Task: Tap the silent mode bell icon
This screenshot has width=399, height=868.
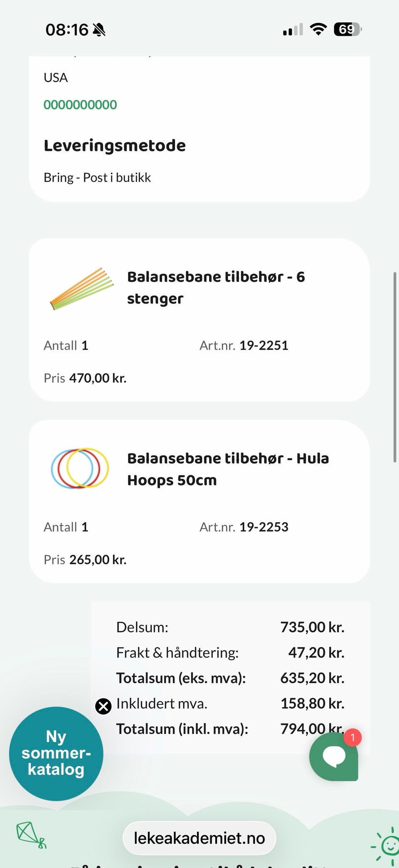Action: tap(99, 30)
